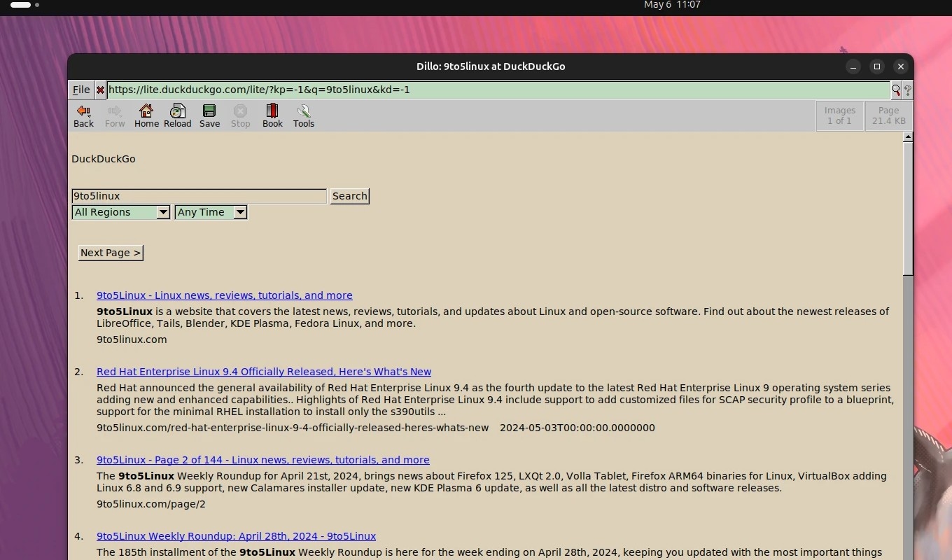Click the 9to5linux search text field
The height and width of the screenshot is (560, 952).
[x=199, y=196]
